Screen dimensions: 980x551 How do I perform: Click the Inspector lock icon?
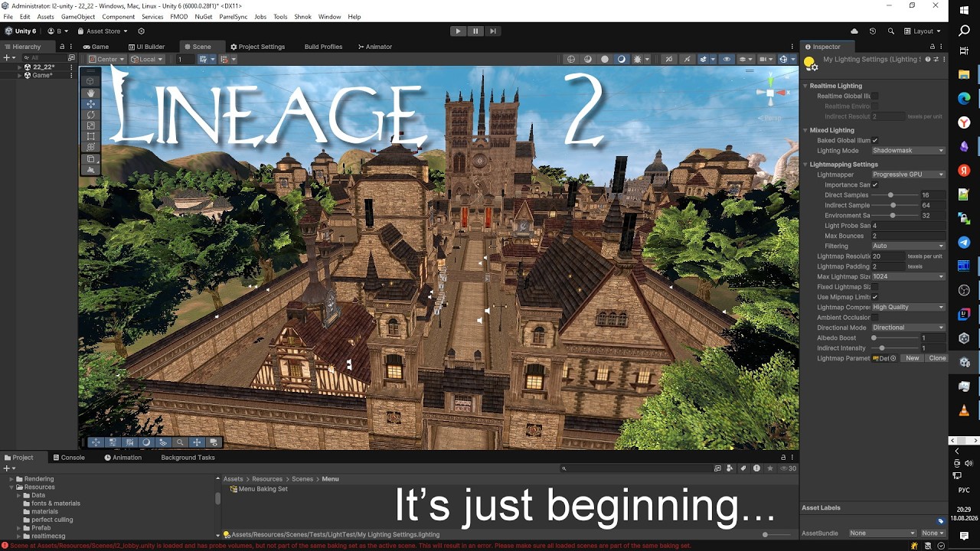(x=932, y=47)
